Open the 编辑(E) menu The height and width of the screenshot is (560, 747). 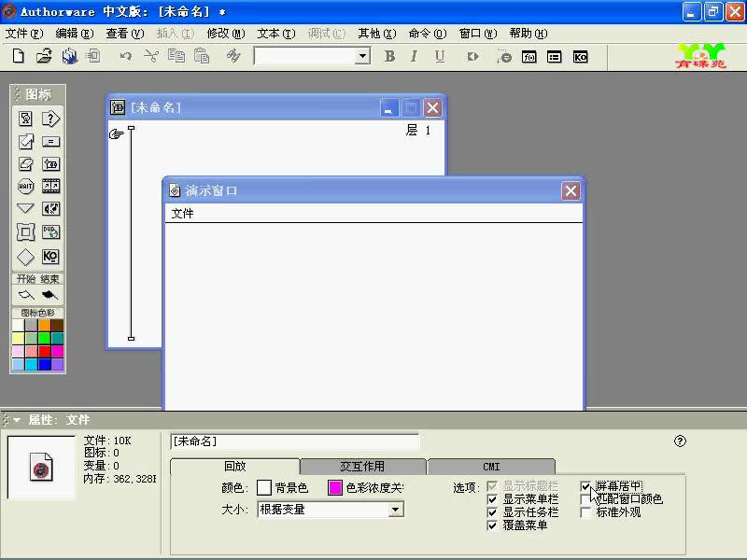75,34
